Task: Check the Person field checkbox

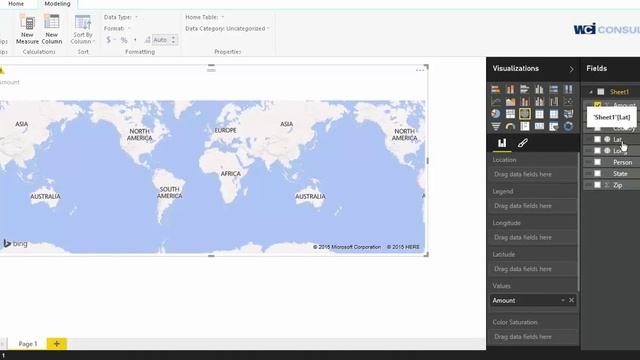Action: tap(598, 162)
